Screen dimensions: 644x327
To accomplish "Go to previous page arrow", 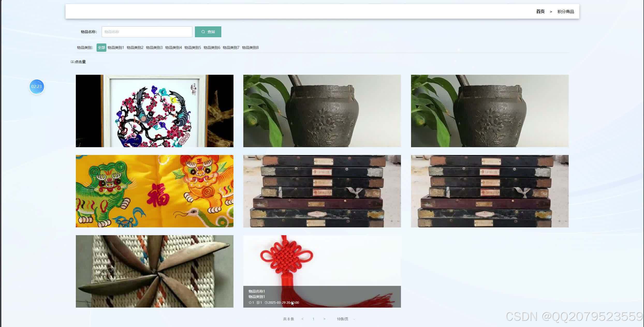I will click(302, 319).
